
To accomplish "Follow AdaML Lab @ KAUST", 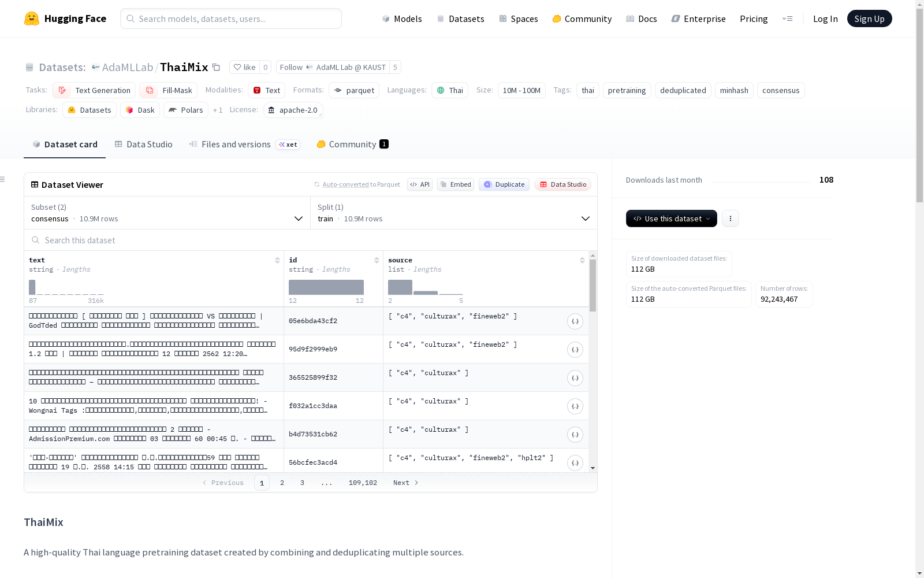I will (x=333, y=67).
